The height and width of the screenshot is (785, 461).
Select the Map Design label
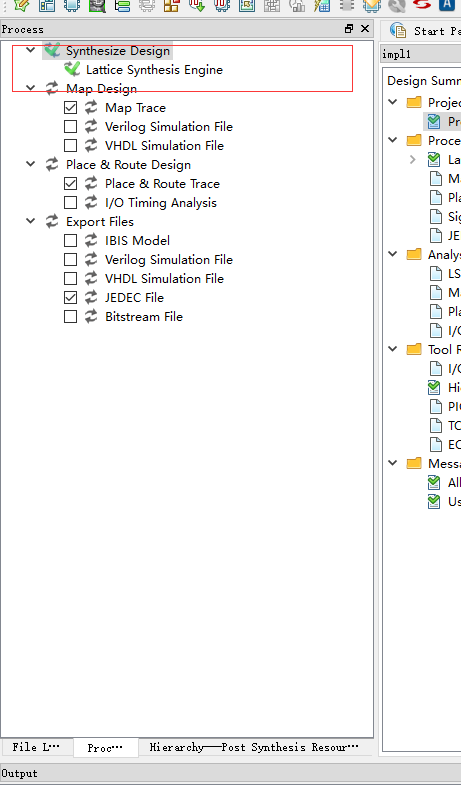[x=101, y=89]
